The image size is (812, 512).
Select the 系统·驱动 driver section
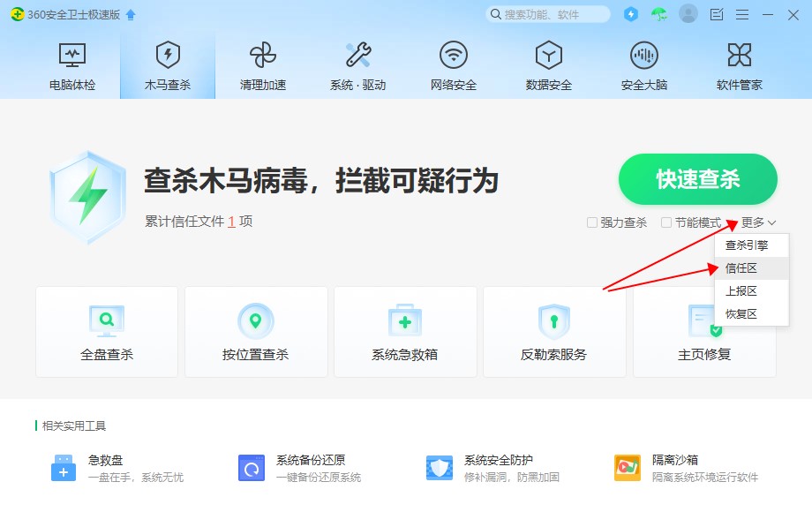(358, 64)
